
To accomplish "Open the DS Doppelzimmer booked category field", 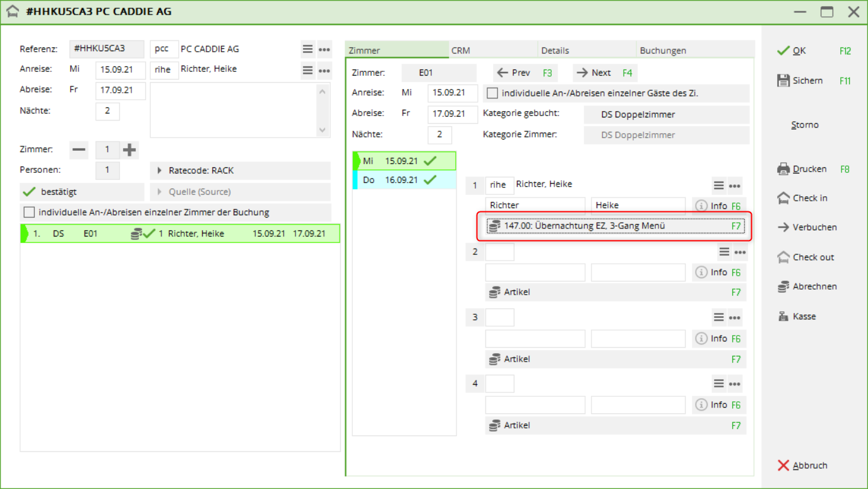I will (x=665, y=115).
